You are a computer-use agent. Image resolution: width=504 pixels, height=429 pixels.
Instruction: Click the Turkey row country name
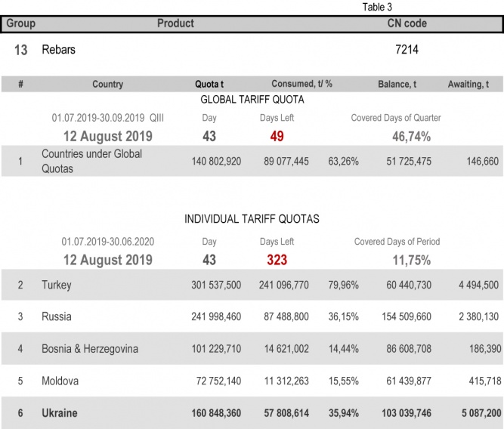tap(57, 285)
